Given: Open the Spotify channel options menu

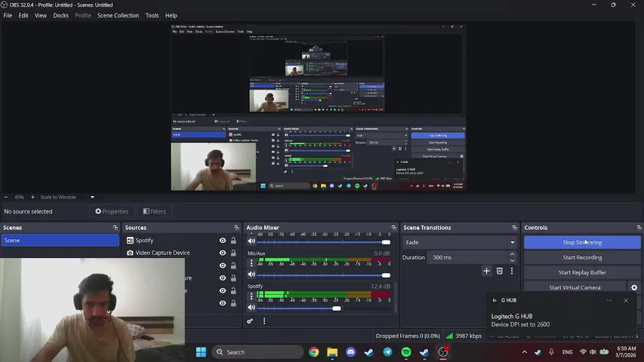Looking at the screenshot, I should (x=251, y=296).
